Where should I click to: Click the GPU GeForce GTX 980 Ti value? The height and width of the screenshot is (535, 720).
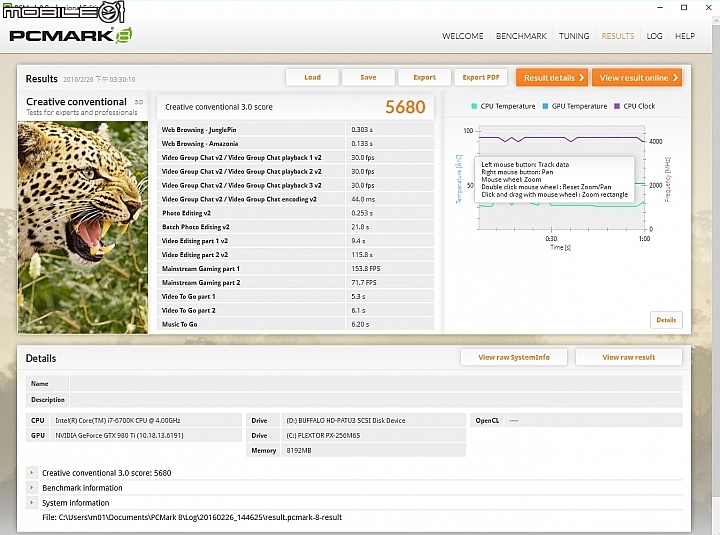pos(119,435)
